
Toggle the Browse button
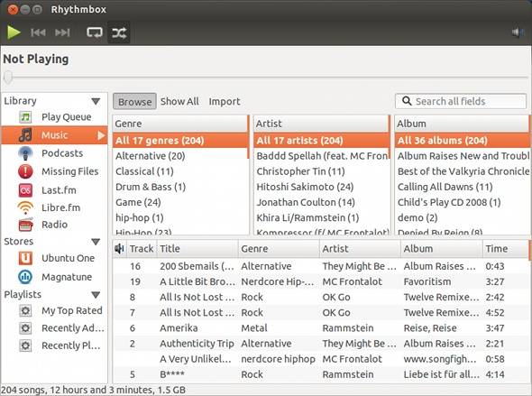coord(134,101)
